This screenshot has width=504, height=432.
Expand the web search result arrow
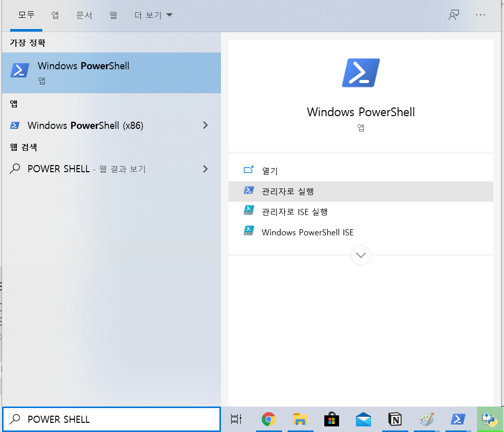tap(206, 169)
